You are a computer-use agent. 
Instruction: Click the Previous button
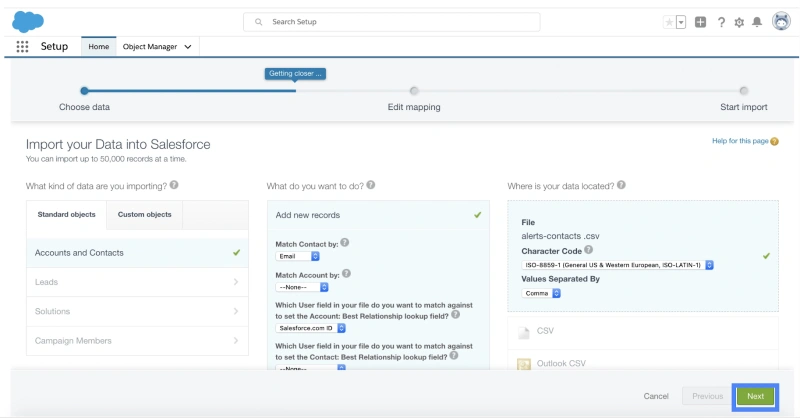point(707,396)
